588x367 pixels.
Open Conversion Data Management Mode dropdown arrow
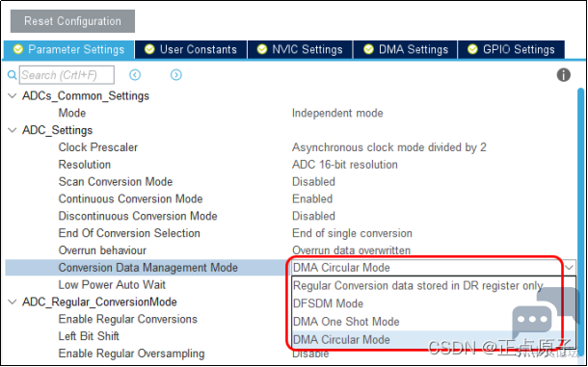[569, 267]
